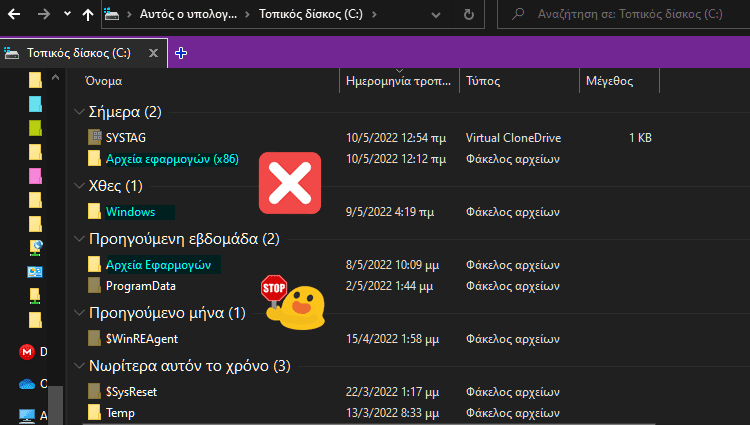Collapse 'Νωρίτερα αυτόν το χρόνο (3)' group
This screenshot has height=425, width=750.
(79, 366)
